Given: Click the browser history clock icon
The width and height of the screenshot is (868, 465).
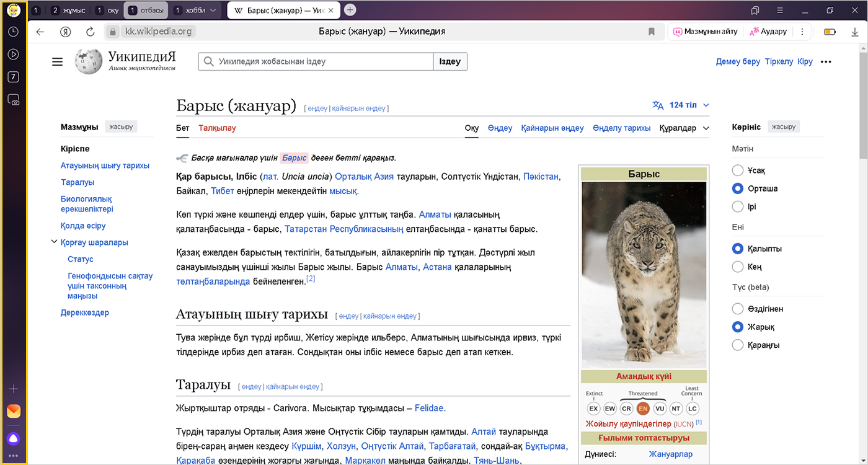Looking at the screenshot, I should click(x=13, y=32).
